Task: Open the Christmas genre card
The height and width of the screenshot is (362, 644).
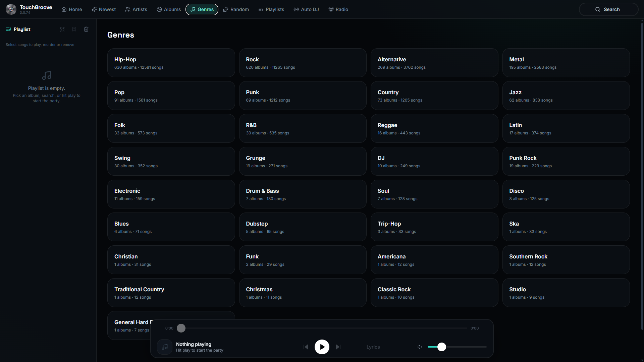Action: click(x=303, y=293)
